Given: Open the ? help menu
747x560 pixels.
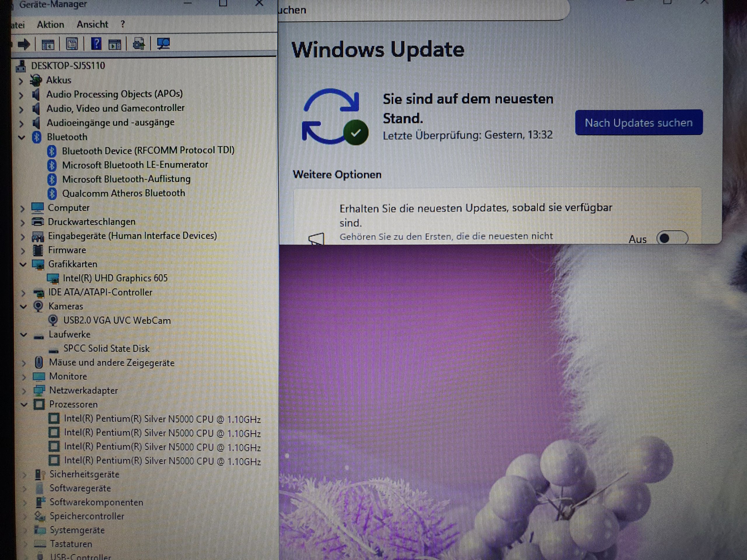Looking at the screenshot, I should 123,24.
